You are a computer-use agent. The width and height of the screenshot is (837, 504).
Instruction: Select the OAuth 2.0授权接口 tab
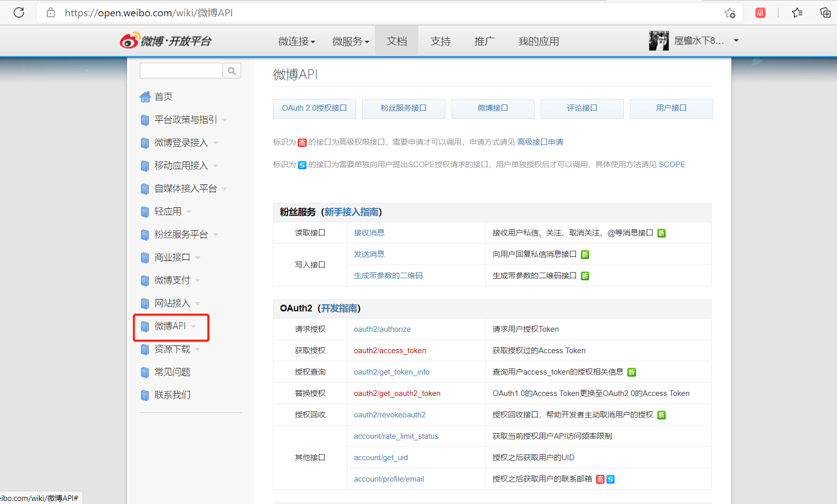(314, 109)
